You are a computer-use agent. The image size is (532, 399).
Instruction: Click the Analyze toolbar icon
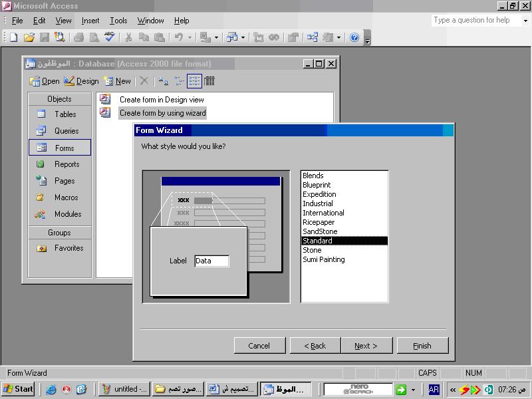pos(232,37)
